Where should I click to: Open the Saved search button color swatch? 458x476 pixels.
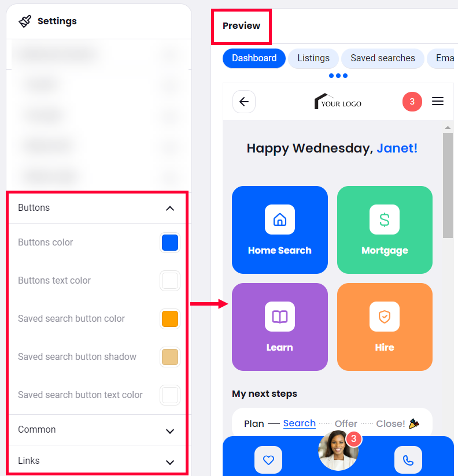click(170, 319)
